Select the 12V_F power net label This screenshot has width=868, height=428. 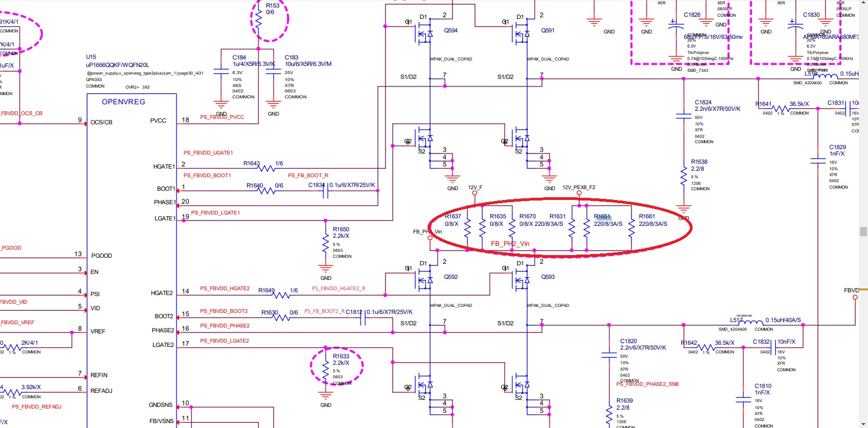(475, 188)
